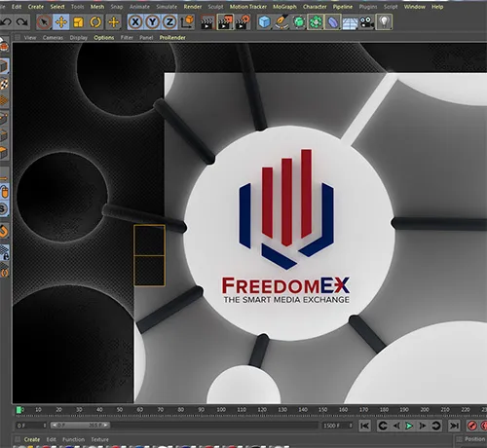The height and width of the screenshot is (448, 487).
Task: Open the Edit menu
Action: 17,7
